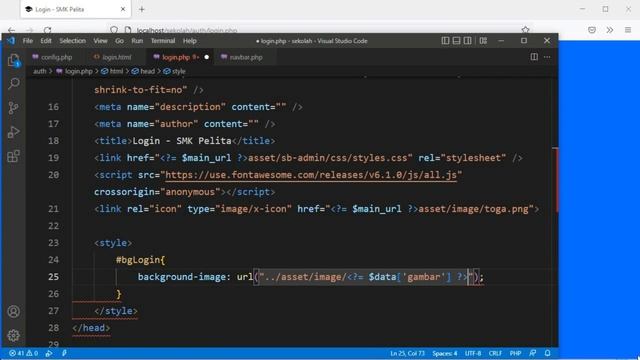Open the Run menu
The width and height of the screenshot is (640, 360).
pos(137,41)
